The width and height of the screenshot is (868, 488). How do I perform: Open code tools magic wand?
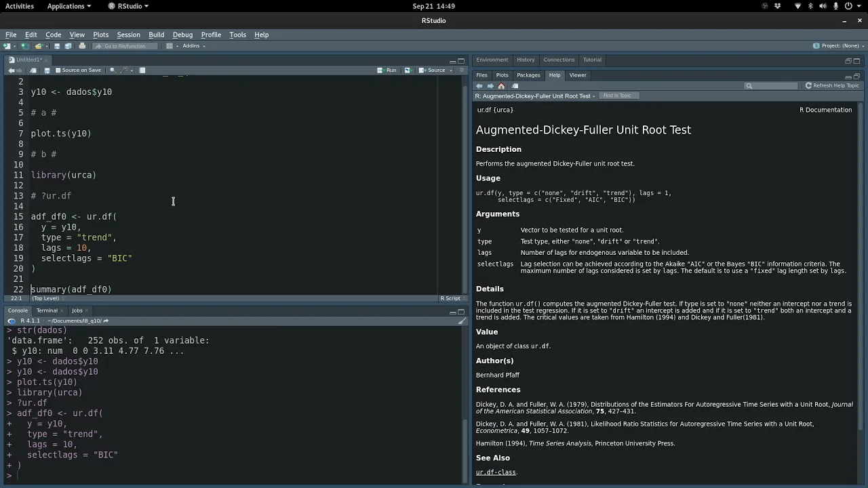pyautogui.click(x=124, y=70)
